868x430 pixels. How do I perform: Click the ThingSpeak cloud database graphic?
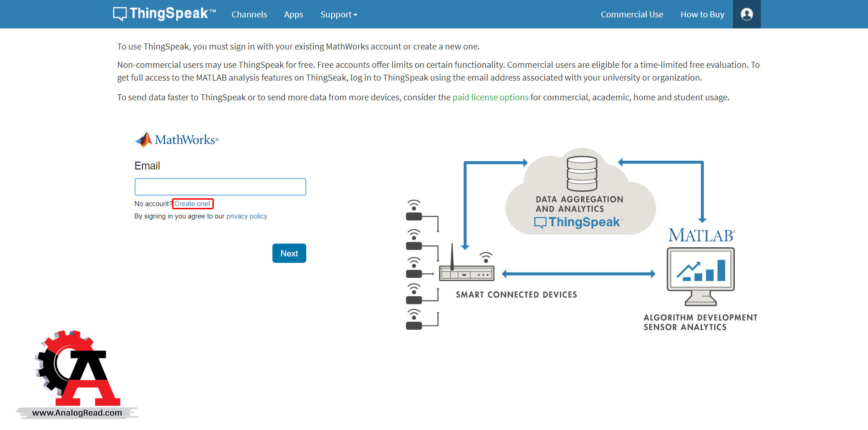pyautogui.click(x=582, y=174)
